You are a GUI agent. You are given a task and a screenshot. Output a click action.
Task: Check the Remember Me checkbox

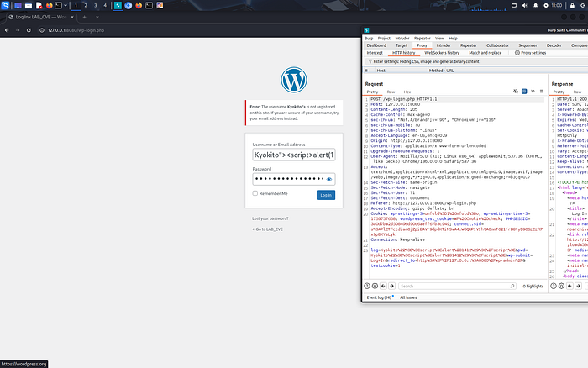255,193
